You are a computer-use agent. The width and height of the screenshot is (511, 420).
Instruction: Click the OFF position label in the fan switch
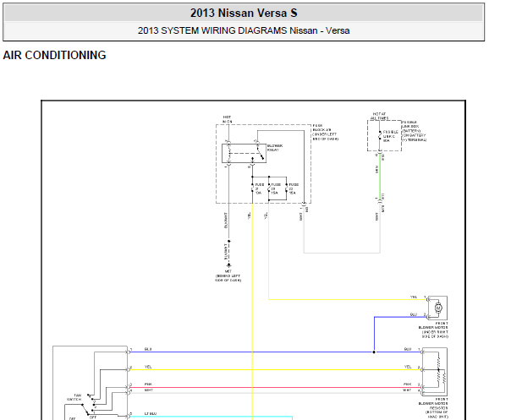tap(93, 417)
